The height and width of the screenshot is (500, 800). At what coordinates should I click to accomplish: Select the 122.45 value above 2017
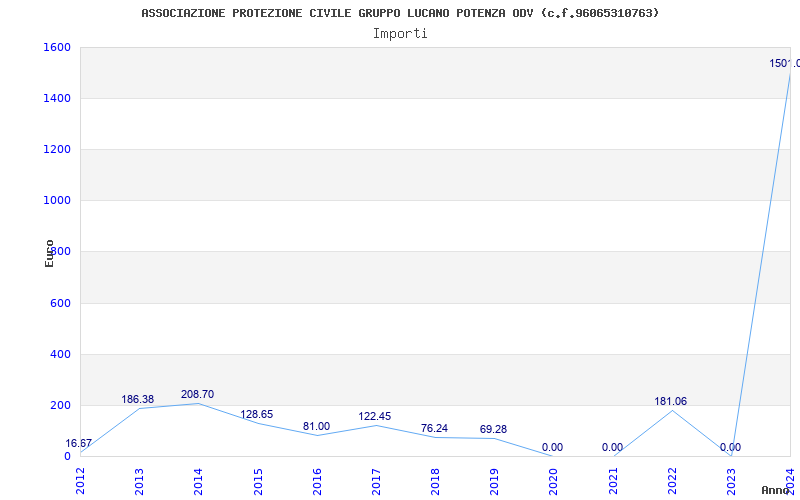[x=375, y=417]
